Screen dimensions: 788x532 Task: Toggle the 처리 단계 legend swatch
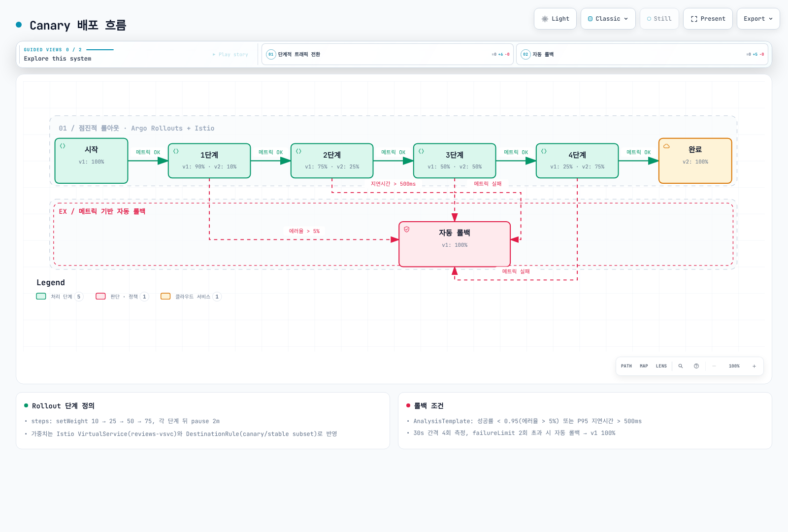point(41,297)
